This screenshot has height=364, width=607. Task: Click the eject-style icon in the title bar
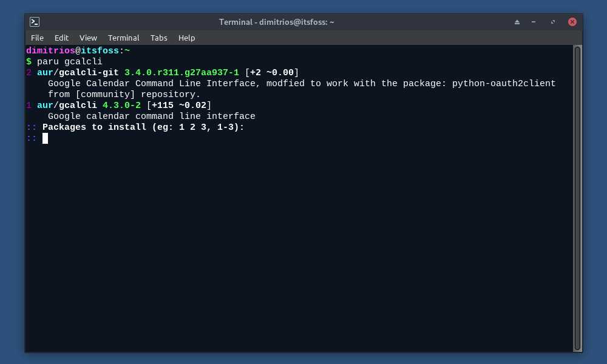517,21
